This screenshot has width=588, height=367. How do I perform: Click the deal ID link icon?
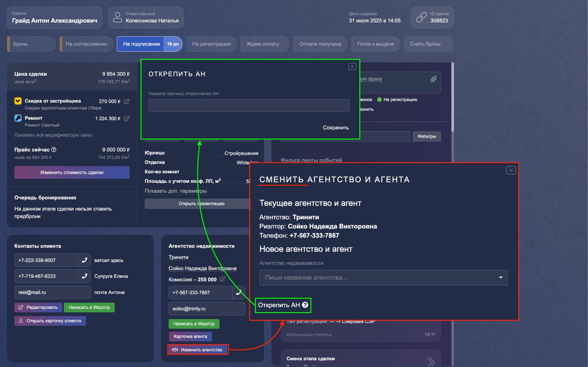(x=421, y=18)
